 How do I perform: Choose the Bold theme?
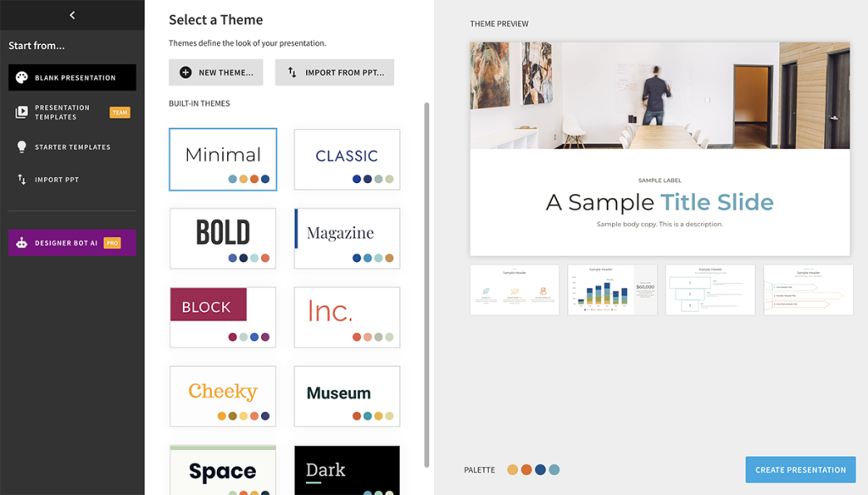[222, 238]
